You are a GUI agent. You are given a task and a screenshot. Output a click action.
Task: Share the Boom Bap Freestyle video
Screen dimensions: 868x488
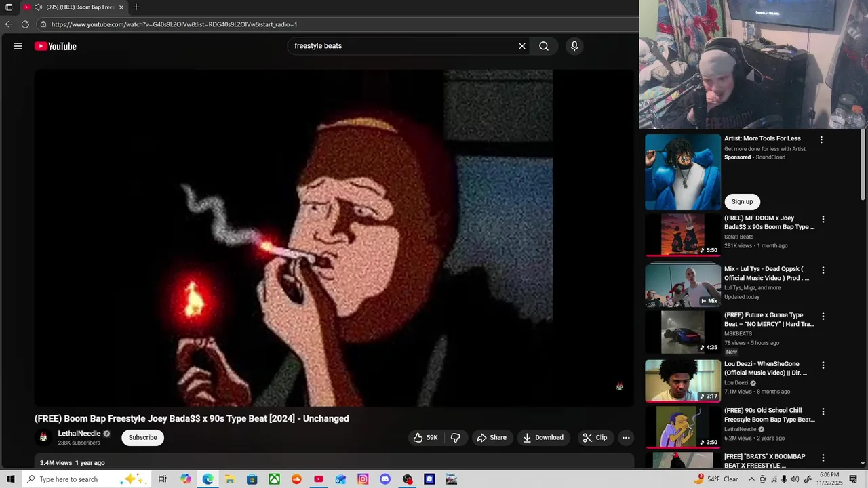click(492, 438)
